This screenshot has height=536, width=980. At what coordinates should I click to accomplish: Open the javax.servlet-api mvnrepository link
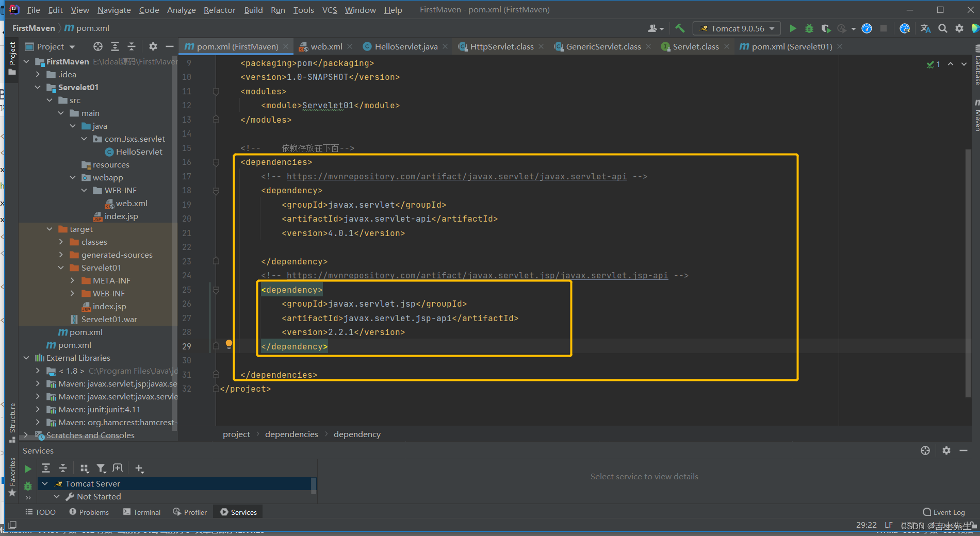click(x=456, y=176)
